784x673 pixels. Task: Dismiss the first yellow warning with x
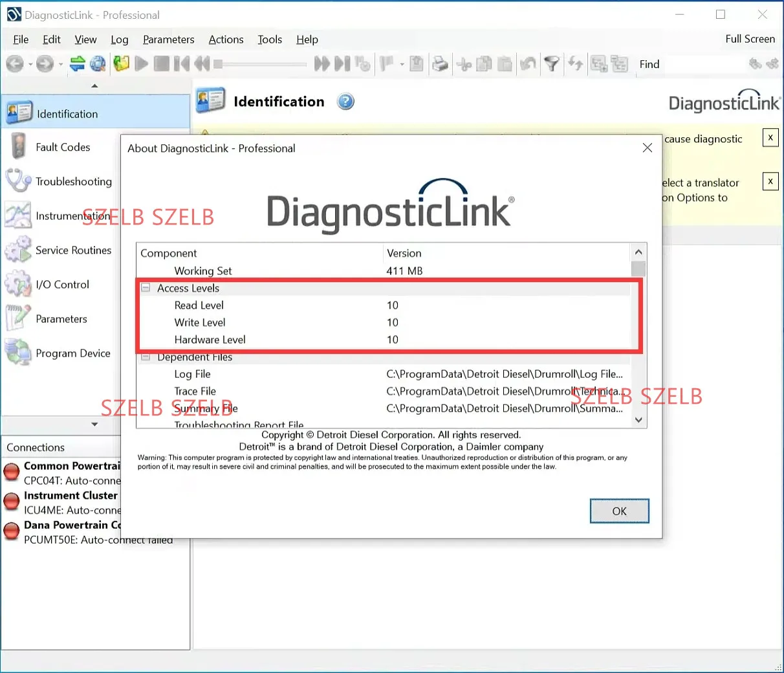(770, 138)
